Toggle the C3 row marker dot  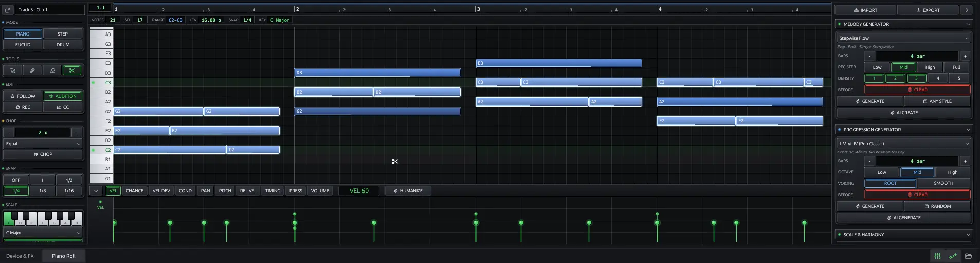[x=93, y=82]
